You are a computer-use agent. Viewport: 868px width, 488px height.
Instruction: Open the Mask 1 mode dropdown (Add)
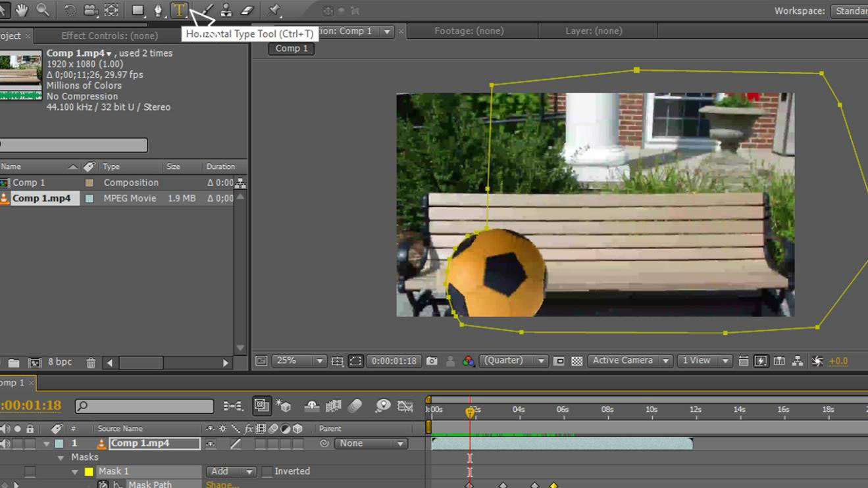point(231,472)
